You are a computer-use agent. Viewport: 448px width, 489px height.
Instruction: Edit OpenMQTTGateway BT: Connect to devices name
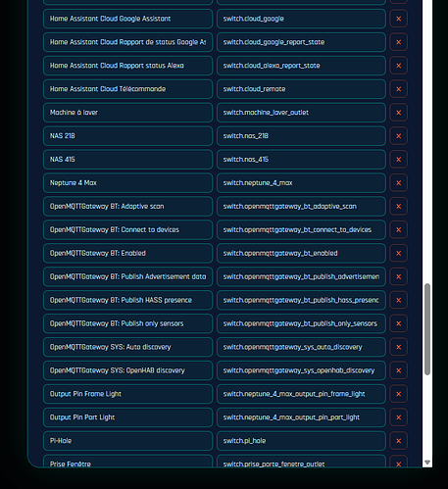point(127,229)
